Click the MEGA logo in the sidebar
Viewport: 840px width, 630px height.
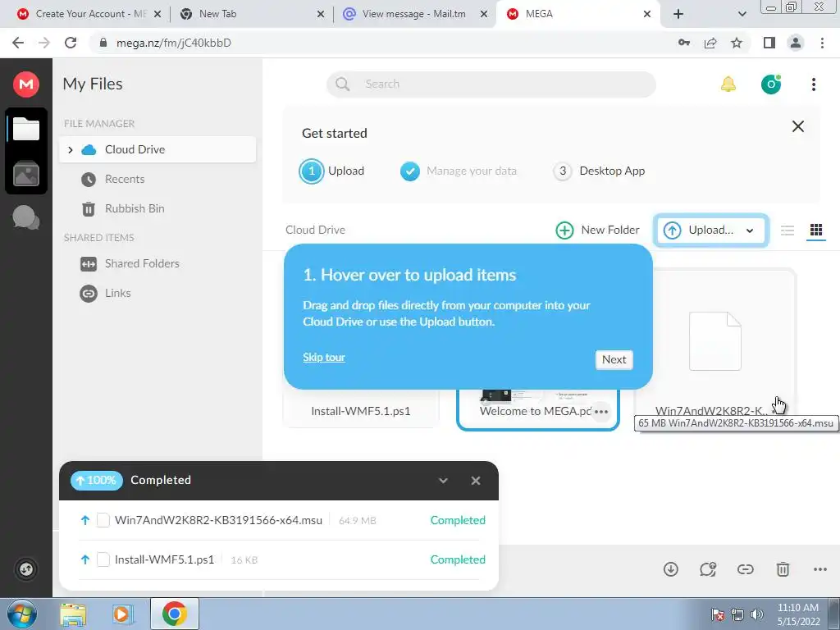click(25, 84)
